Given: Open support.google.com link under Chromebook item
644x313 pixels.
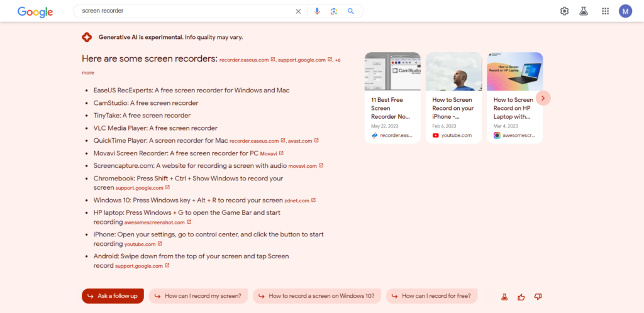Looking at the screenshot, I should (143, 188).
